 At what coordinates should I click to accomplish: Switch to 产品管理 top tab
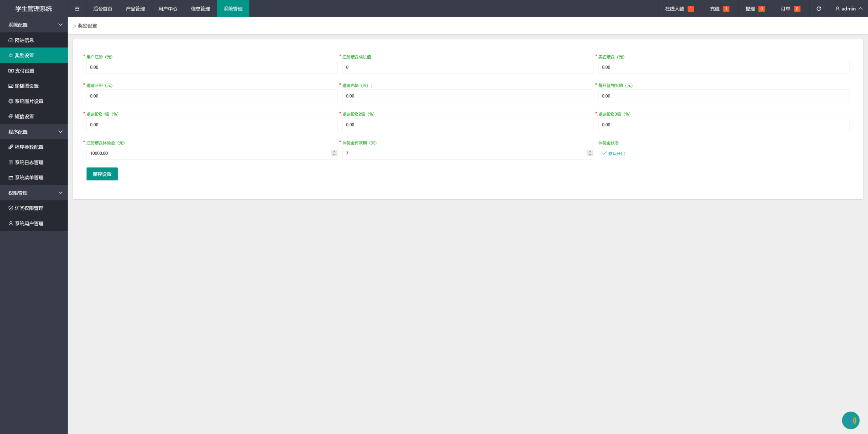(x=135, y=8)
